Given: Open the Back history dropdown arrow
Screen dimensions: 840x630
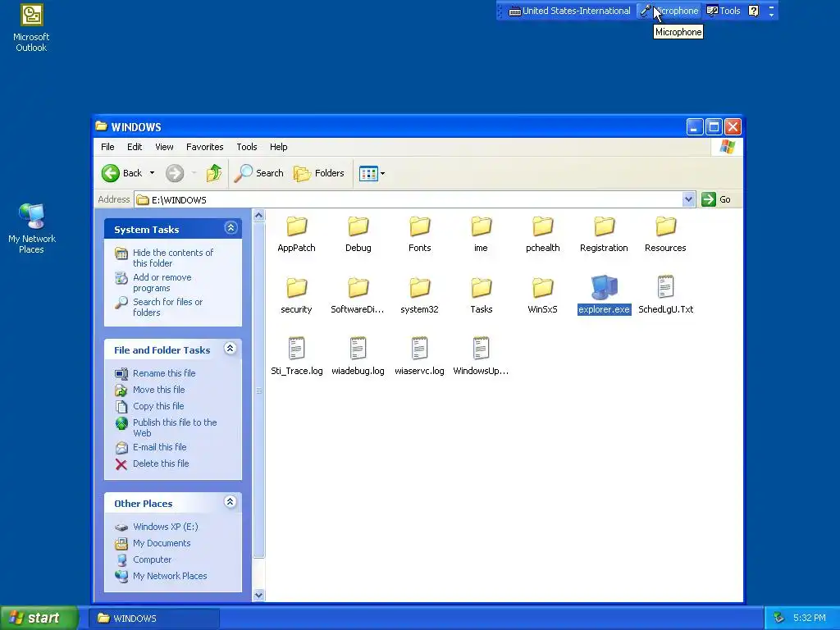Looking at the screenshot, I should [x=152, y=173].
